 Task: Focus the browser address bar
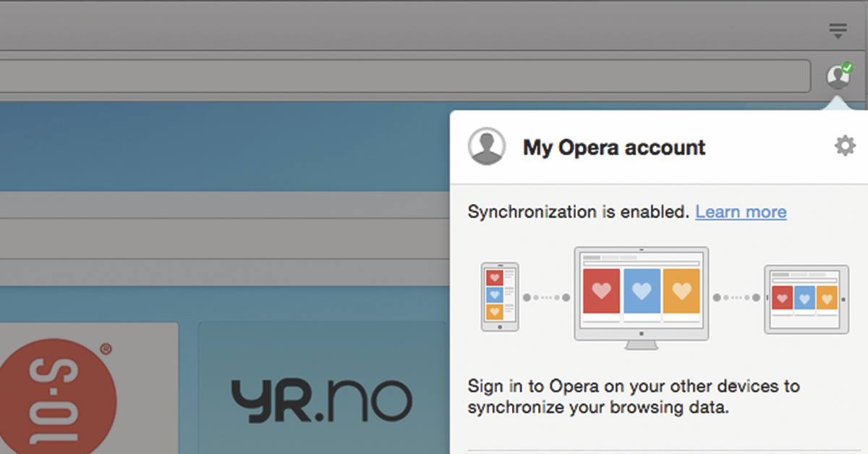point(405,76)
